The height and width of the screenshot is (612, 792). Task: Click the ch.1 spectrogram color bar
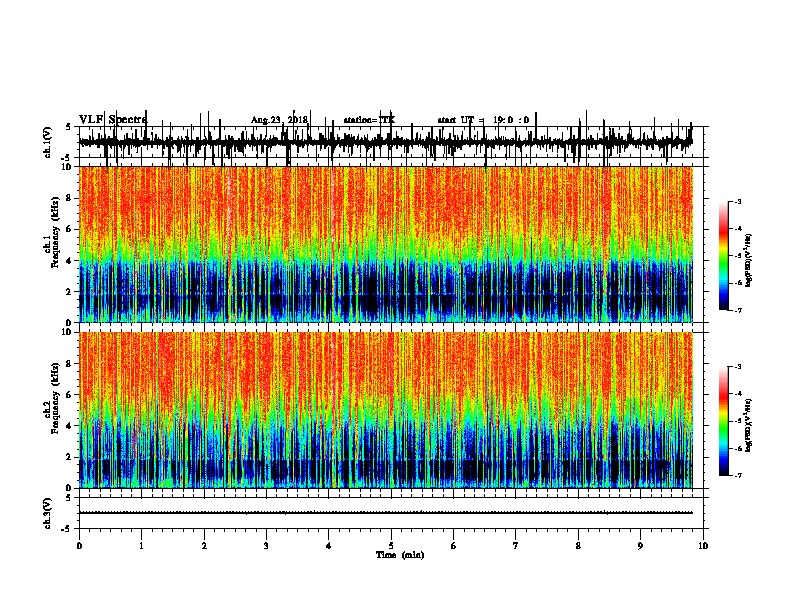(724, 256)
